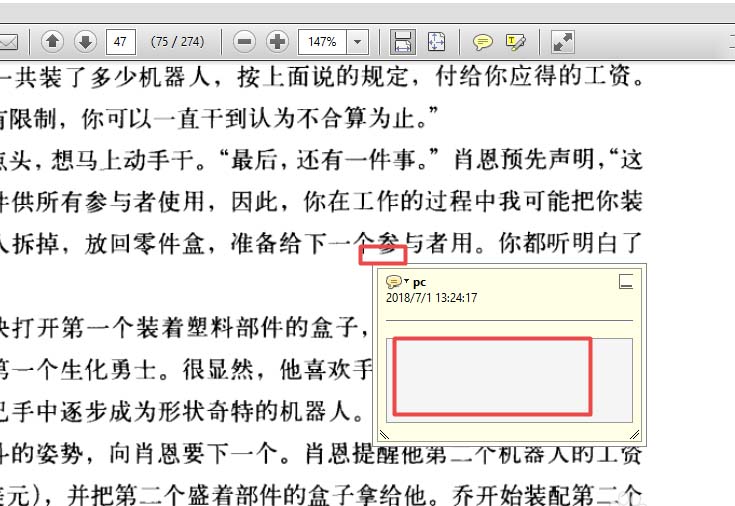This screenshot has height=506, width=735.
Task: Click the envelope email icon
Action: [x=8, y=42]
